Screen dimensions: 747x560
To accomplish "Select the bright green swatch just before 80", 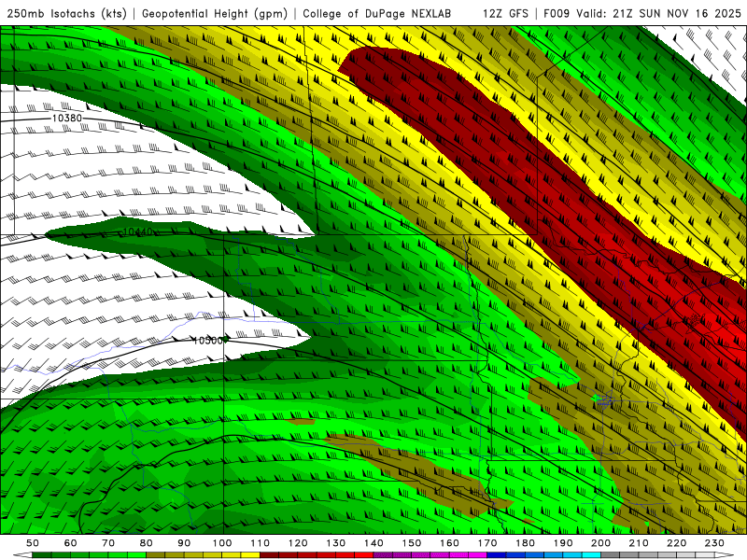I will coord(136,554).
